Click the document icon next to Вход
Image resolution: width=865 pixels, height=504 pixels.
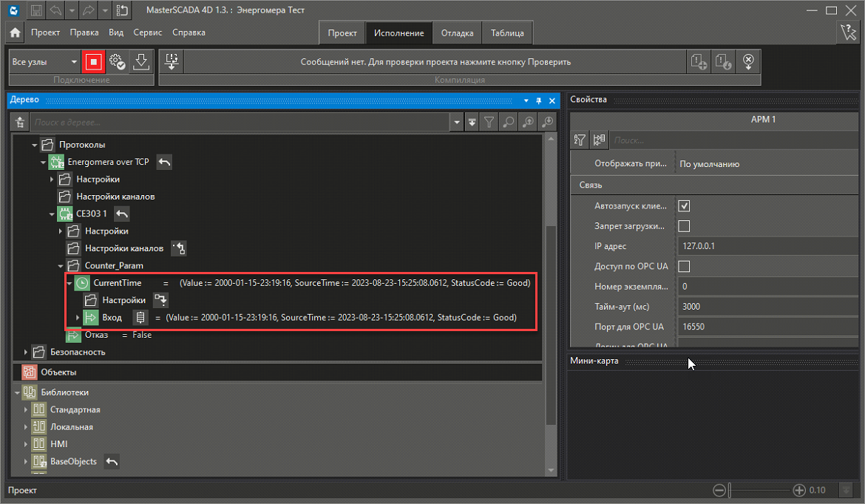(x=140, y=318)
